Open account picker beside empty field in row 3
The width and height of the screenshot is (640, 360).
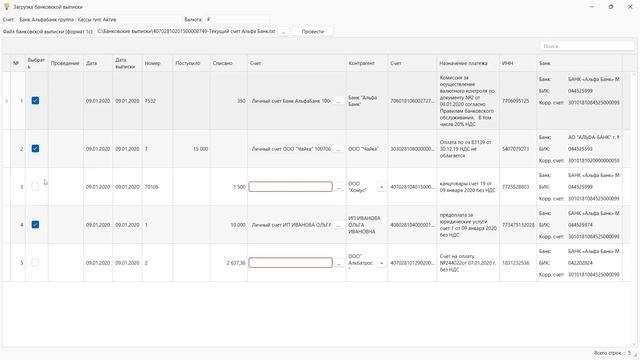[x=338, y=187]
